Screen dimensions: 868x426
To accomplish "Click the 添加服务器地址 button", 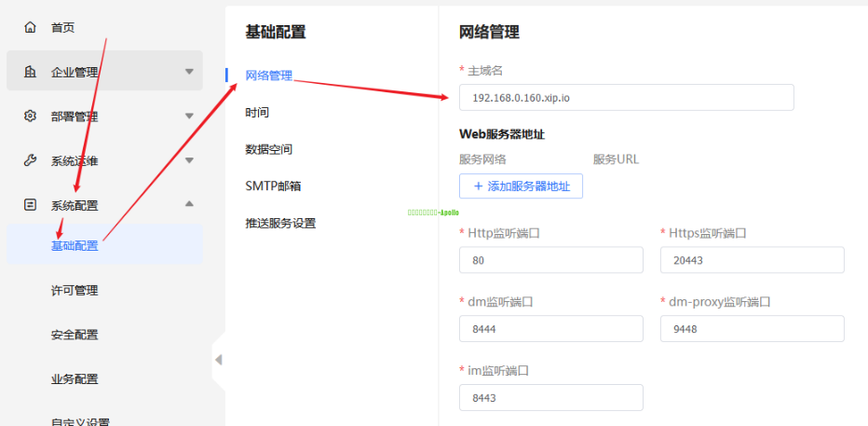I will [521, 186].
